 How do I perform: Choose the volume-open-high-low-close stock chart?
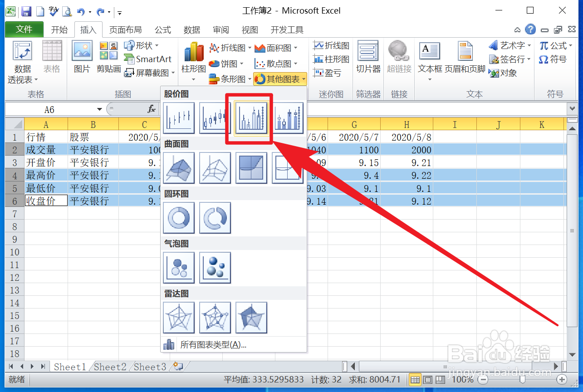pyautogui.click(x=288, y=118)
